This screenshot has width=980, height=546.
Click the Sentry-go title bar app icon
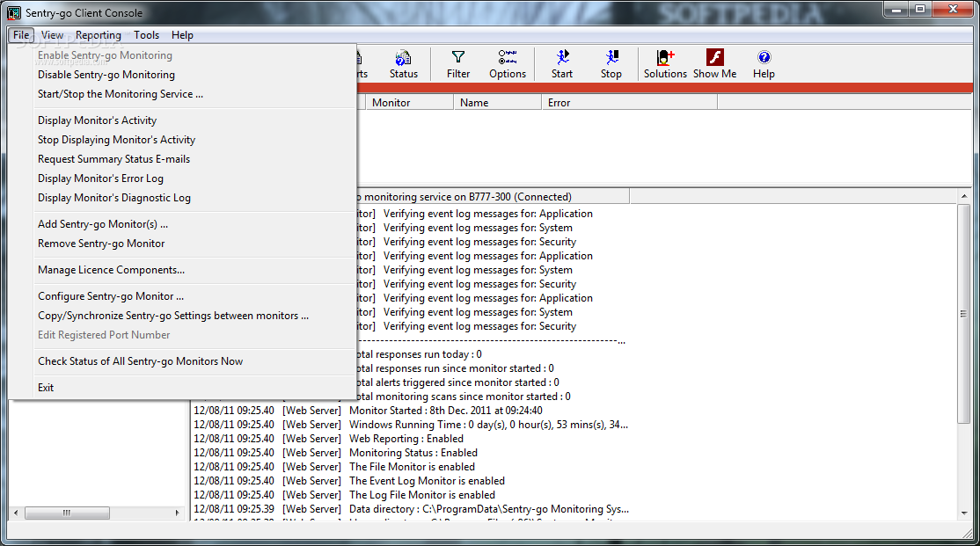(x=14, y=12)
